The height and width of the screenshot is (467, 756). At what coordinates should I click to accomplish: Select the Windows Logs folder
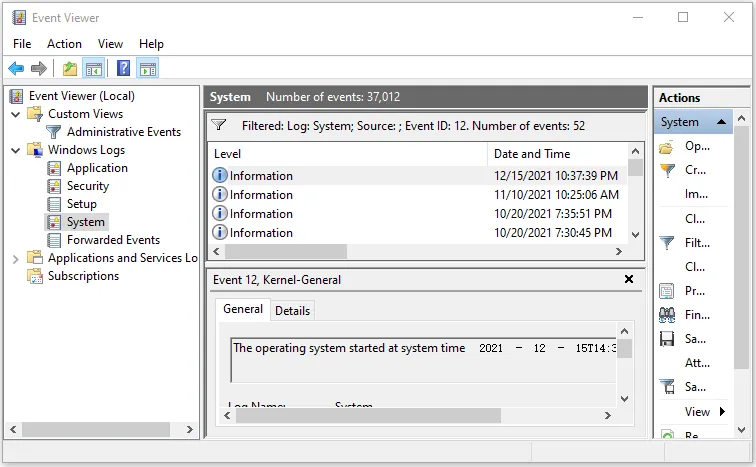coord(86,150)
